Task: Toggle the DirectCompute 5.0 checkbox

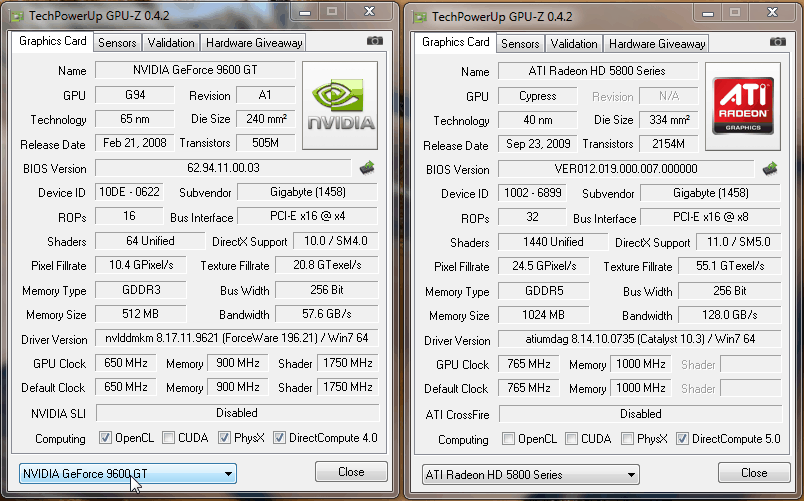Action: (682, 438)
